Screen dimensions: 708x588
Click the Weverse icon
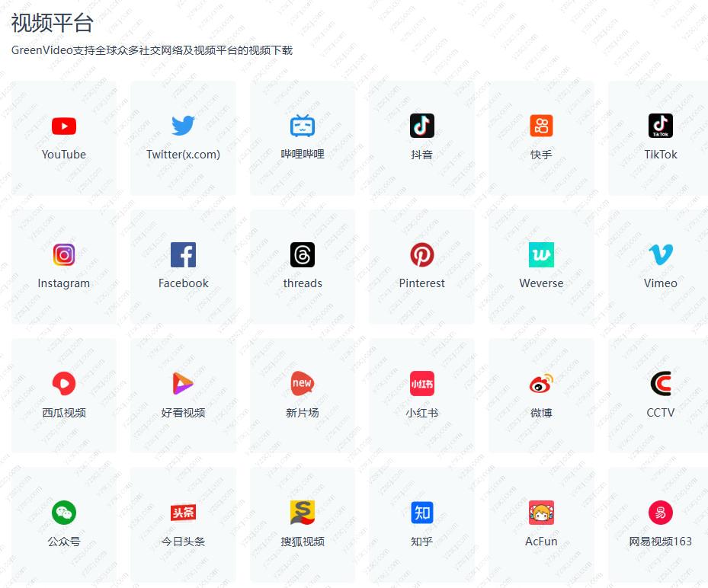click(541, 254)
